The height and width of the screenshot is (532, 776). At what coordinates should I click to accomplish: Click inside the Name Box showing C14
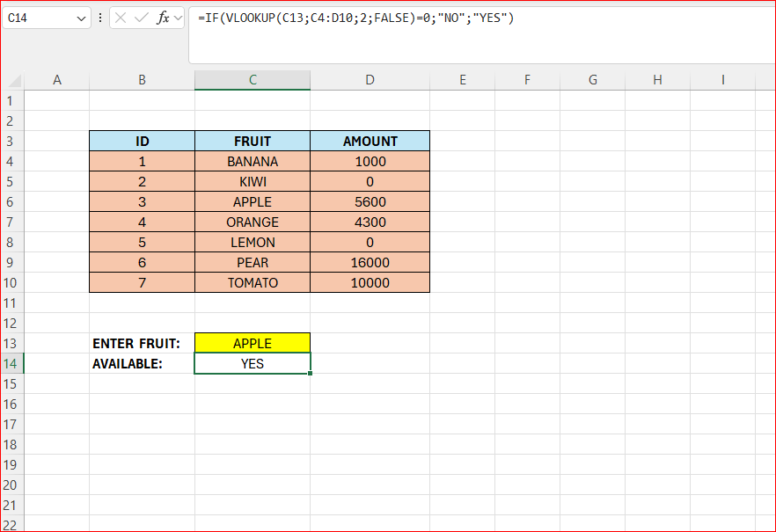point(40,18)
